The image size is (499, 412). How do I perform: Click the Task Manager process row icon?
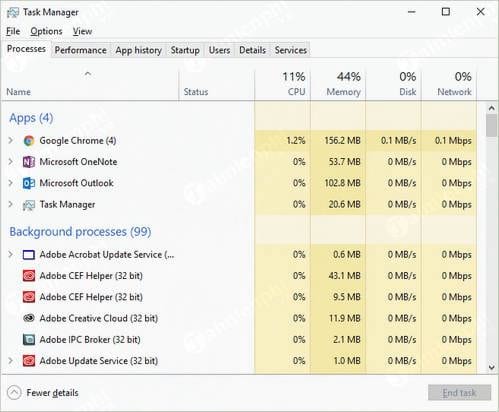click(29, 205)
